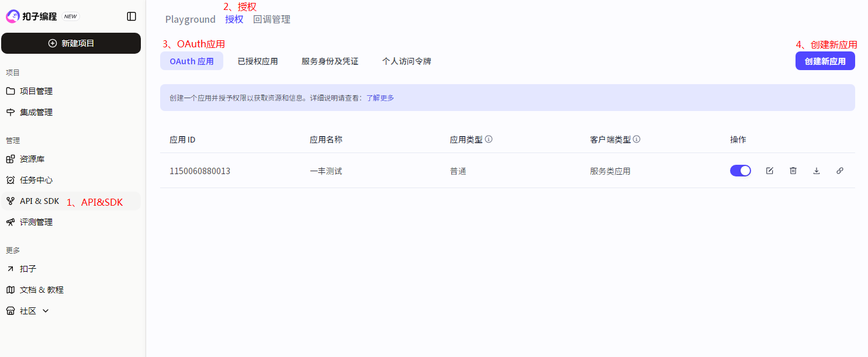
Task: Click the info icon beside 应用类型
Action: (x=489, y=140)
